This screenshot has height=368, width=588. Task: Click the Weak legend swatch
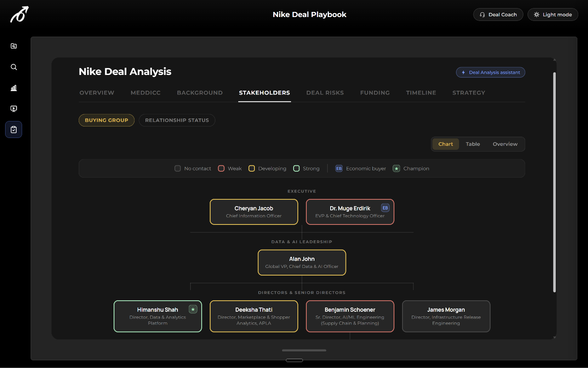click(x=221, y=169)
